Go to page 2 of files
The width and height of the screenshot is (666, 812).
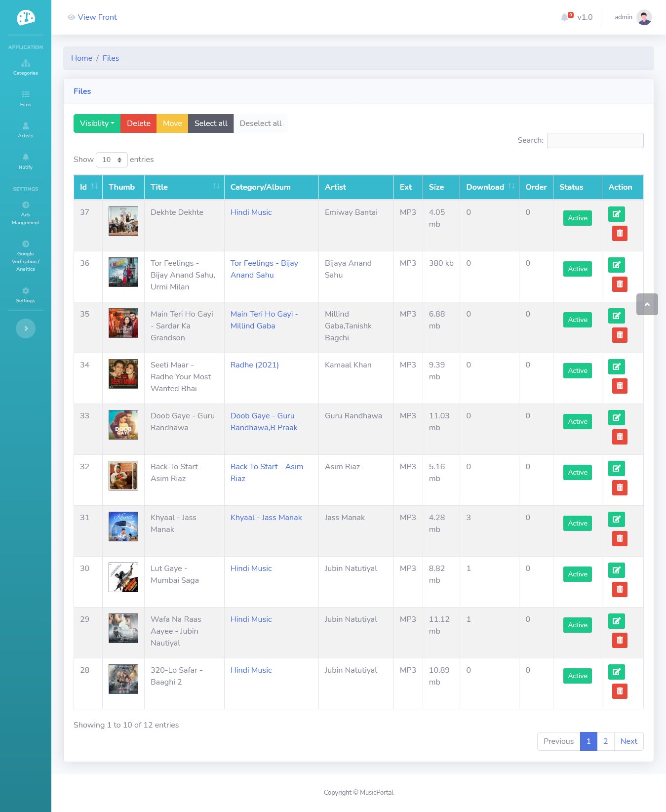606,741
